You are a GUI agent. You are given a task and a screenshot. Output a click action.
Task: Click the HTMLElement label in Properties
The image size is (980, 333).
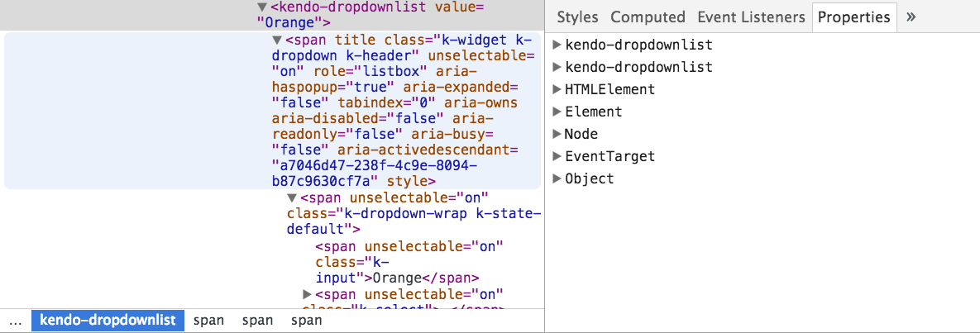coord(610,89)
